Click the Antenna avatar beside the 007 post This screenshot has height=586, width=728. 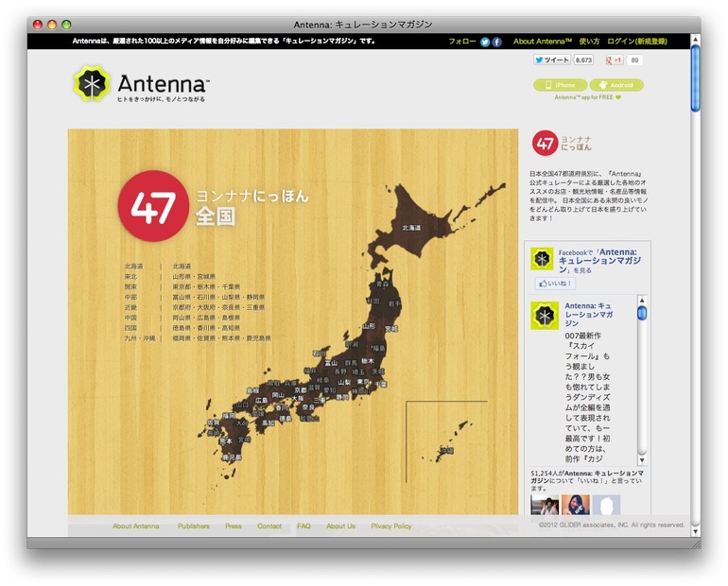(545, 316)
